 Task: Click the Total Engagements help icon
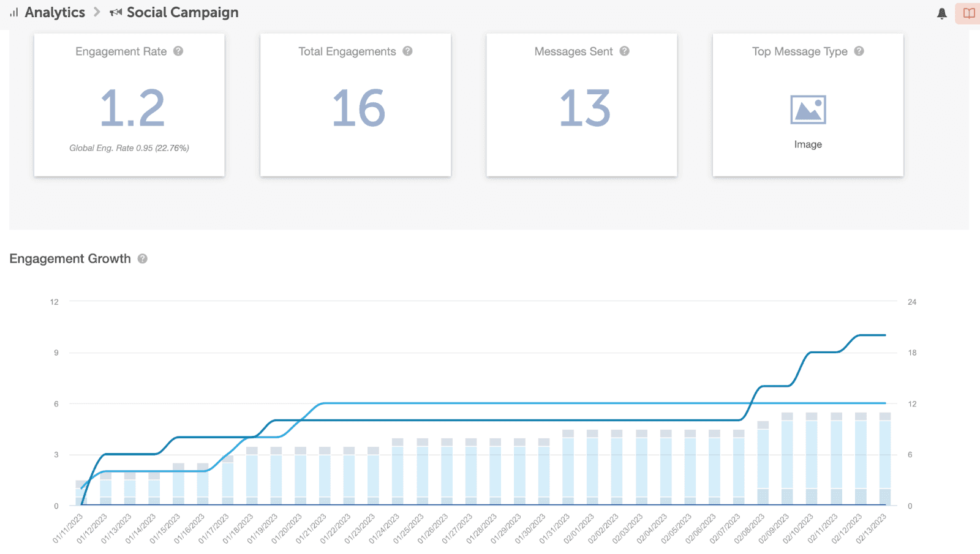tap(407, 51)
